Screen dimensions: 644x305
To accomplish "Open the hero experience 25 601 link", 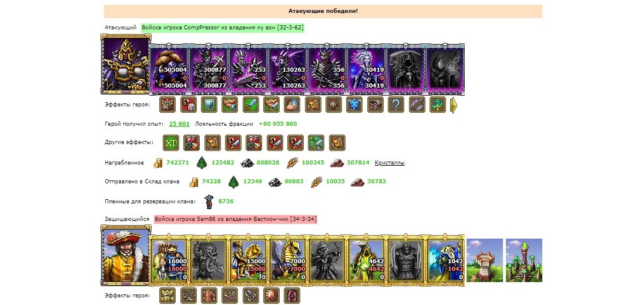I will click(179, 123).
